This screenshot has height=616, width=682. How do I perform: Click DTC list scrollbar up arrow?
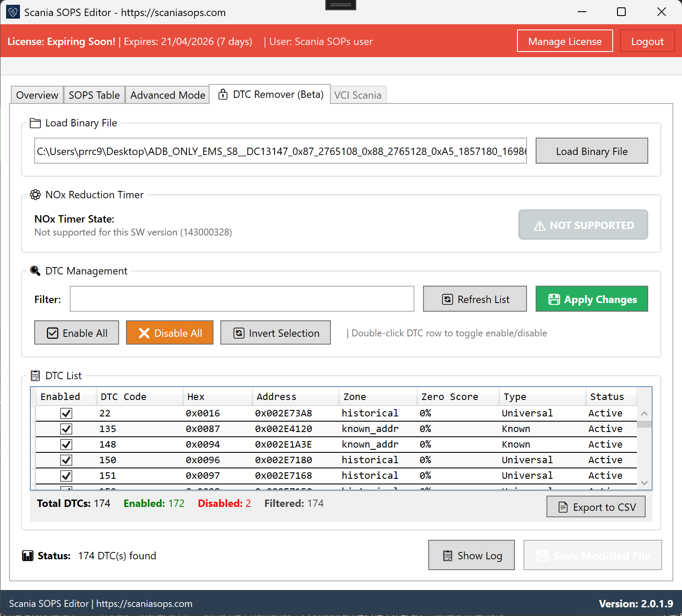tap(644, 414)
